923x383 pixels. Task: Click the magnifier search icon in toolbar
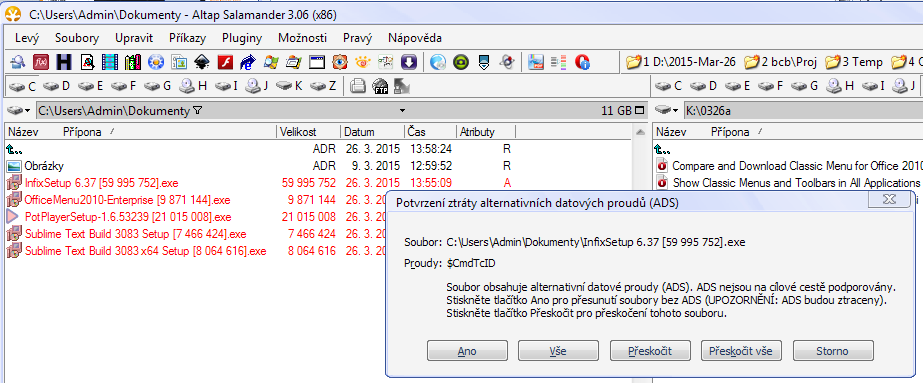tap(18, 62)
